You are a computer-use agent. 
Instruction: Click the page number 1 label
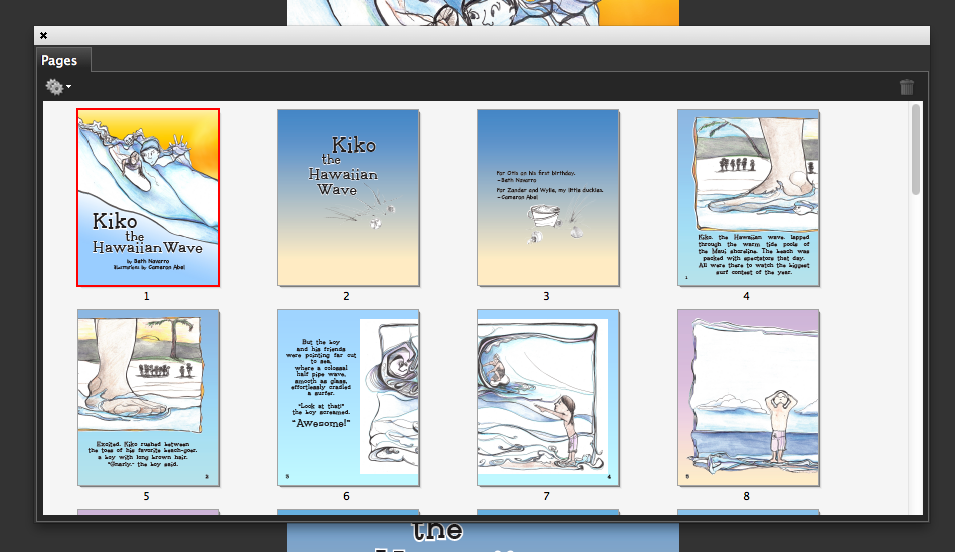coord(147,296)
